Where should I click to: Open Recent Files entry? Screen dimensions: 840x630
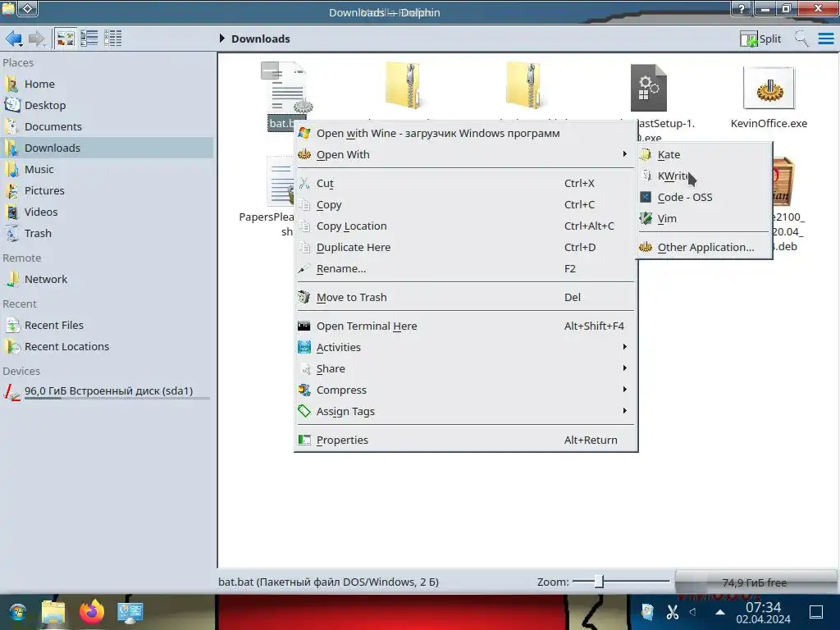107,325
